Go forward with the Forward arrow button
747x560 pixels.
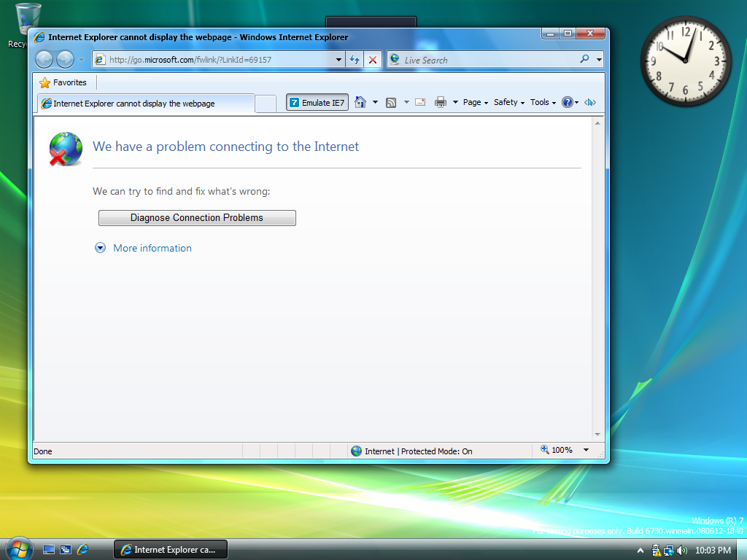[65, 60]
